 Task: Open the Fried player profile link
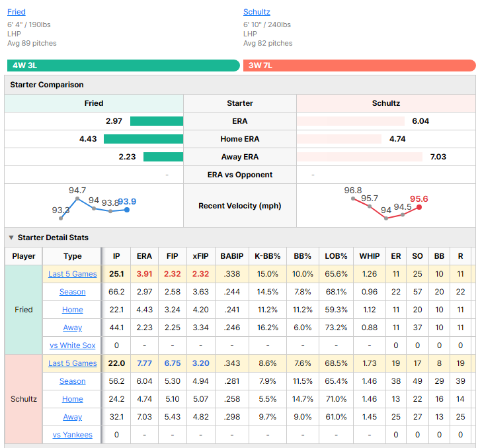[17, 12]
